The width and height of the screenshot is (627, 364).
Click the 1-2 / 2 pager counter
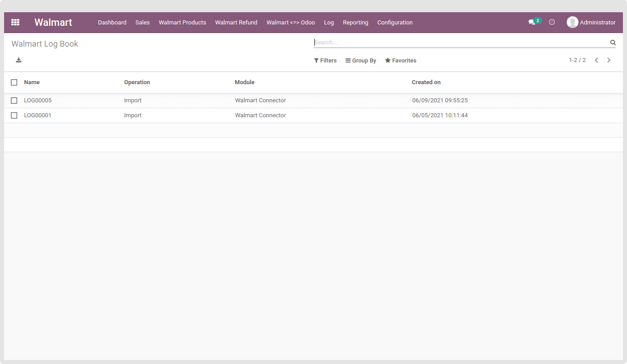577,60
